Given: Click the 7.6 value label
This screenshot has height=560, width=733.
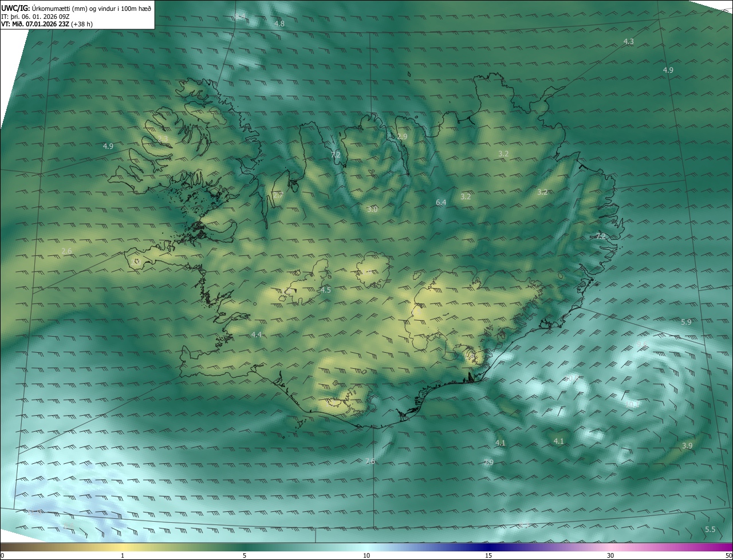Looking at the screenshot, I should [370, 461].
